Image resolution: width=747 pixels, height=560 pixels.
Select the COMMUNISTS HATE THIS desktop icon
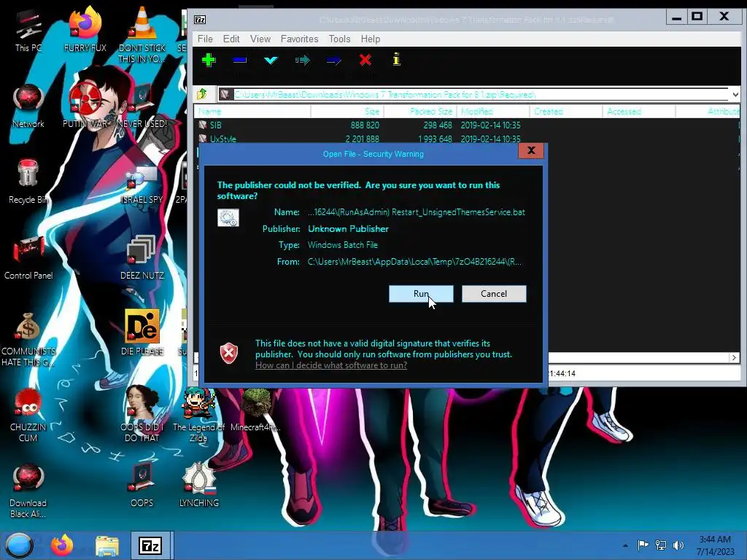tap(28, 340)
